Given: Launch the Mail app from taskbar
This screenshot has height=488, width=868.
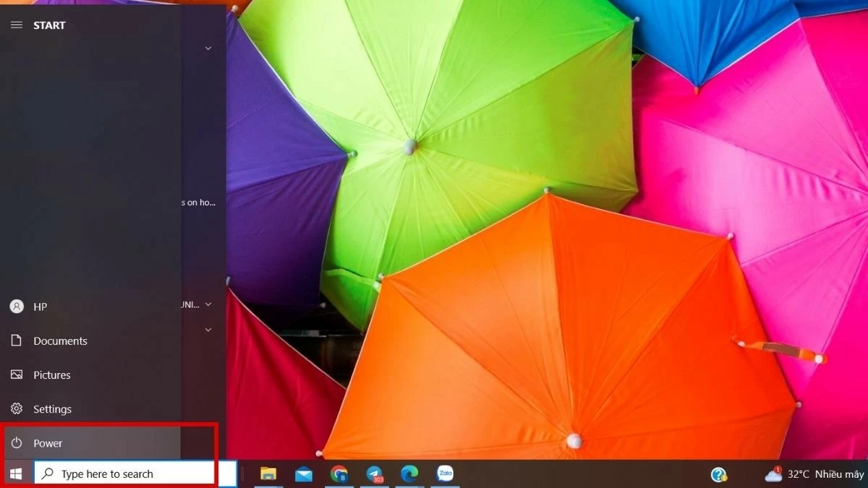Looking at the screenshot, I should coord(304,474).
